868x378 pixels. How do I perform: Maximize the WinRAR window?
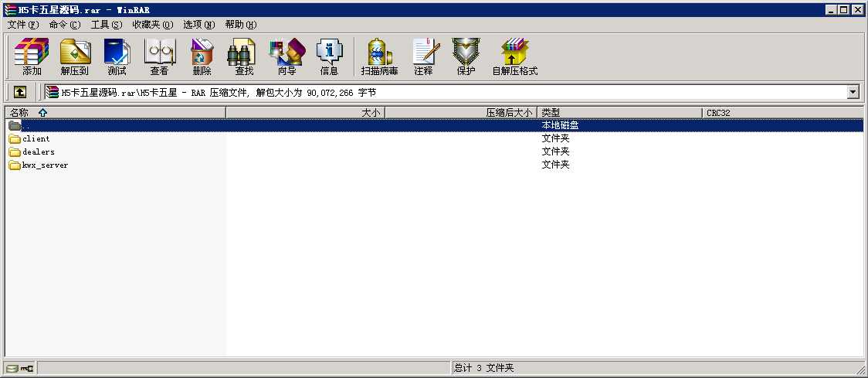tap(843, 9)
